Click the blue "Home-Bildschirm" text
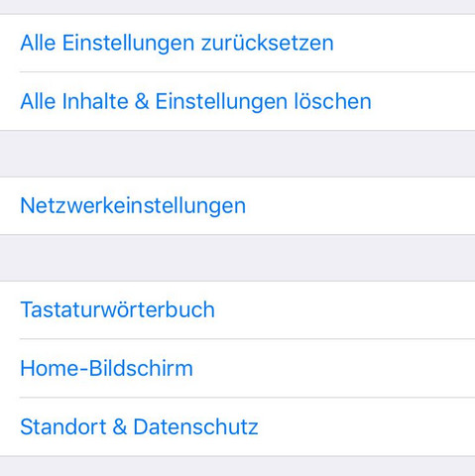The height and width of the screenshot is (476, 475). 106,368
